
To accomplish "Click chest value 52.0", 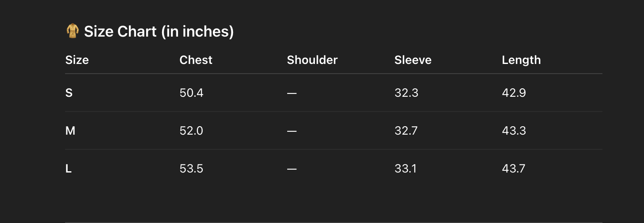I will [191, 131].
